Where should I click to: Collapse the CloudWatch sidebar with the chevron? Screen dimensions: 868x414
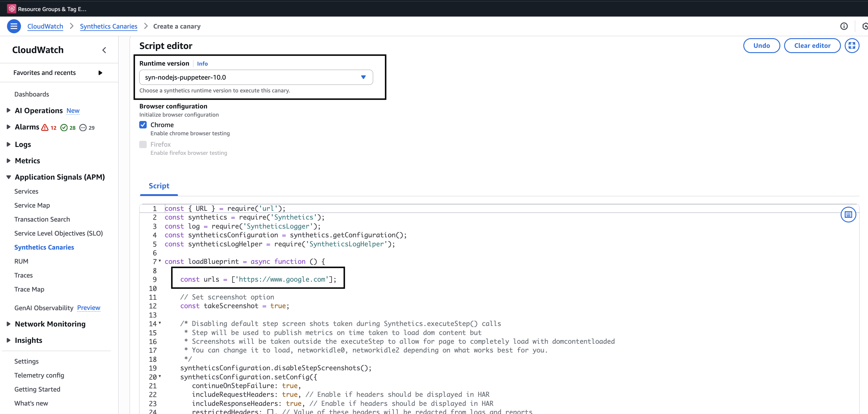pyautogui.click(x=104, y=50)
